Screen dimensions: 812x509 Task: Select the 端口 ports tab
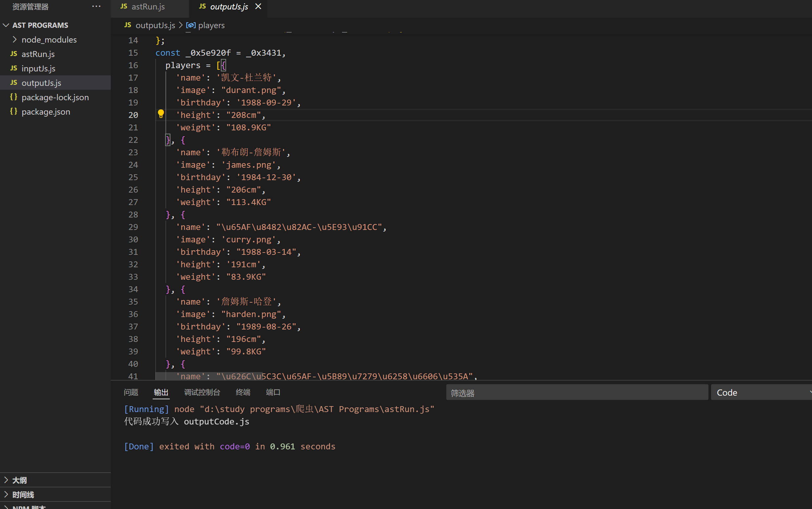tap(273, 392)
